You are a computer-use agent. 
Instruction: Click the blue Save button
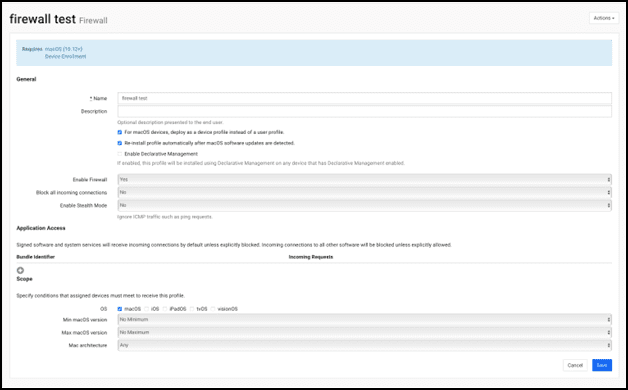click(602, 365)
